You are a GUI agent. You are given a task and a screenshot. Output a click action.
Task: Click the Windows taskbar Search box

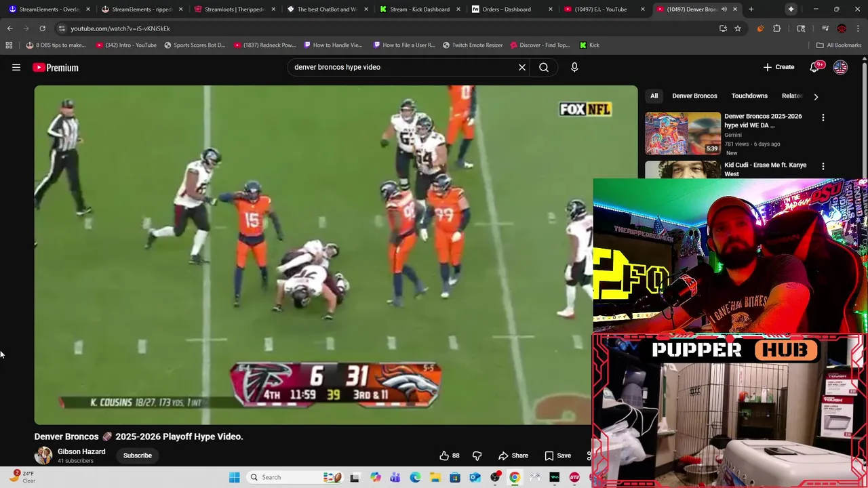(296, 477)
